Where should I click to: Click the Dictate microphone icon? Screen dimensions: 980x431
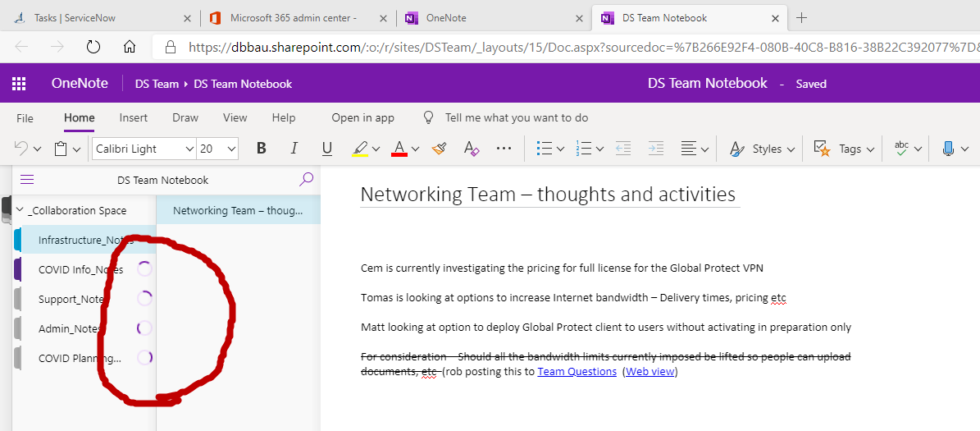pos(948,149)
